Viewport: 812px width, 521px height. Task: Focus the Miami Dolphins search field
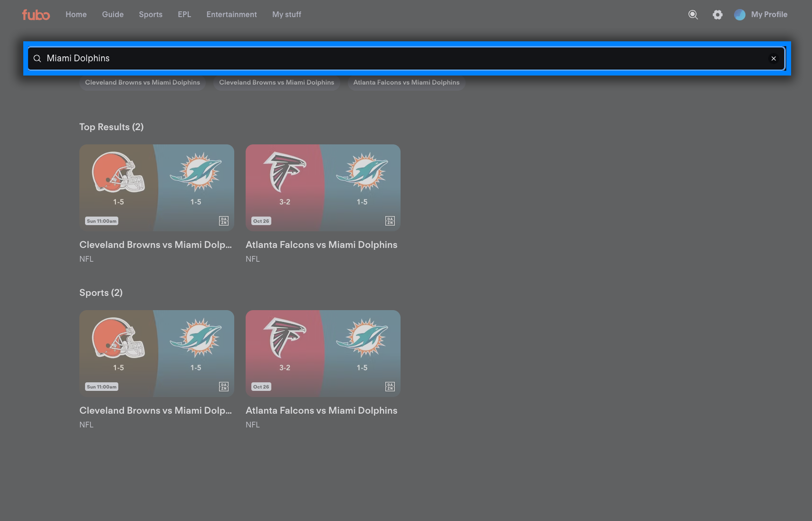click(x=406, y=58)
